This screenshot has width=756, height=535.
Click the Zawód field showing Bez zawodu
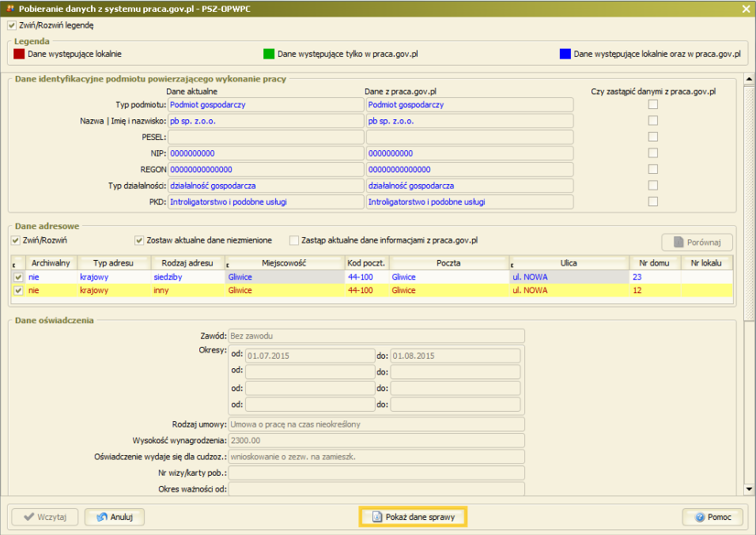376,336
